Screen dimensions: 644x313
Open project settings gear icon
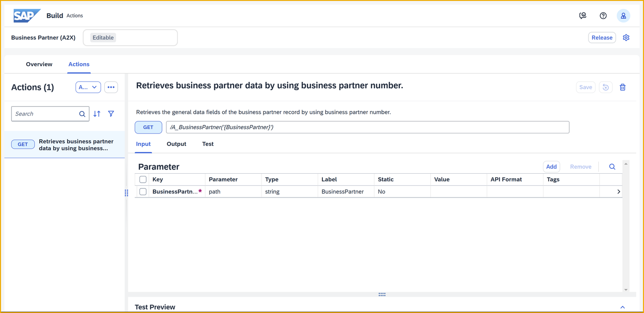coord(626,38)
